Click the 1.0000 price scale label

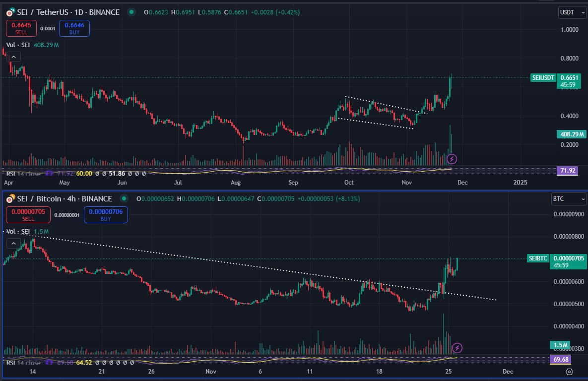569,30
